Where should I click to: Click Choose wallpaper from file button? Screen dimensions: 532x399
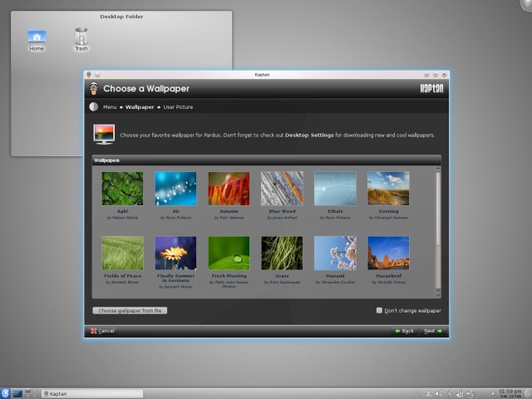point(130,311)
